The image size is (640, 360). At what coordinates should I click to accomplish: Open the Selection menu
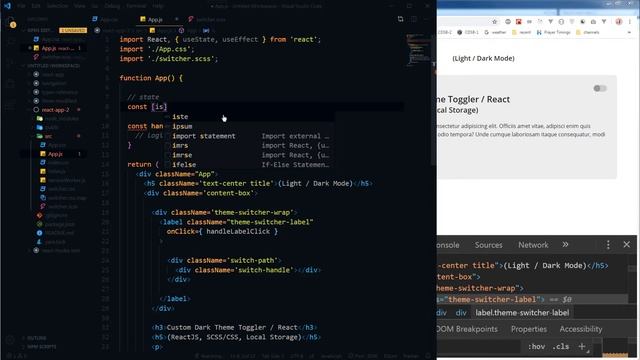[x=57, y=6]
